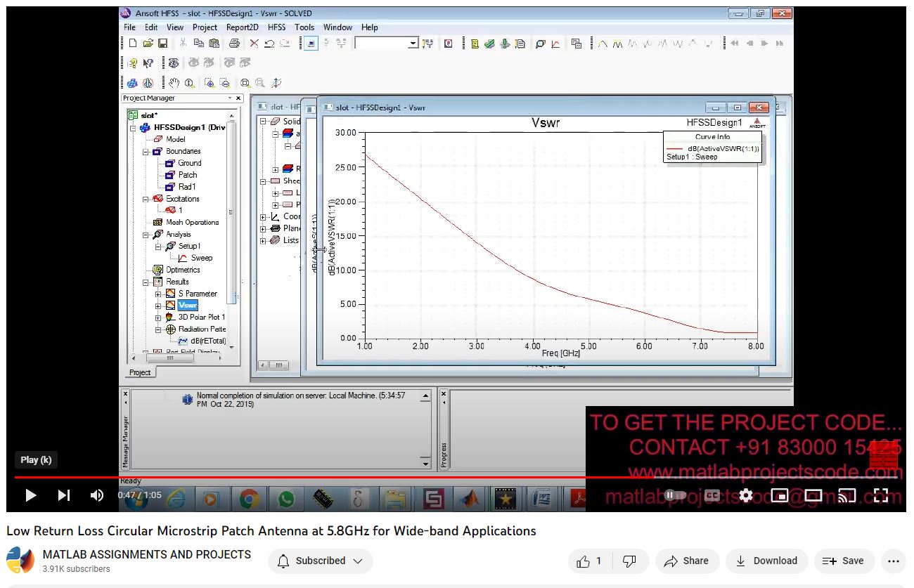The width and height of the screenshot is (914, 588).
Task: Click the Open folder toolbar icon
Action: point(148,44)
